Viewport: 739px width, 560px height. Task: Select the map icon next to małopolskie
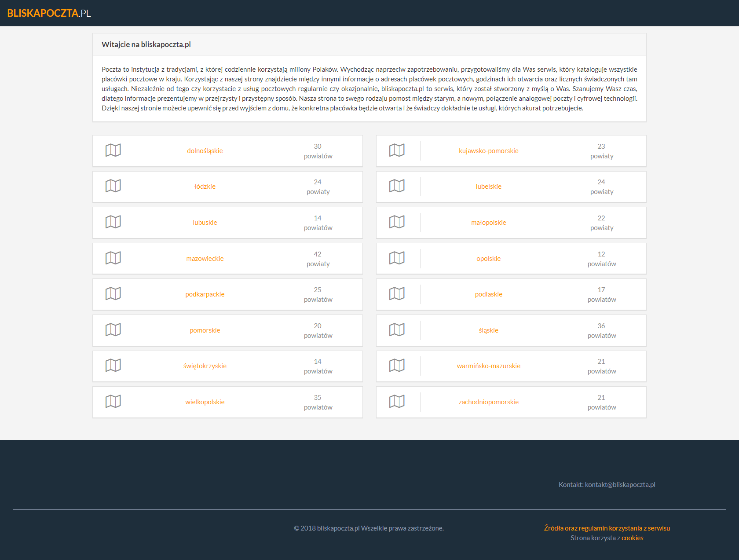[x=397, y=222]
